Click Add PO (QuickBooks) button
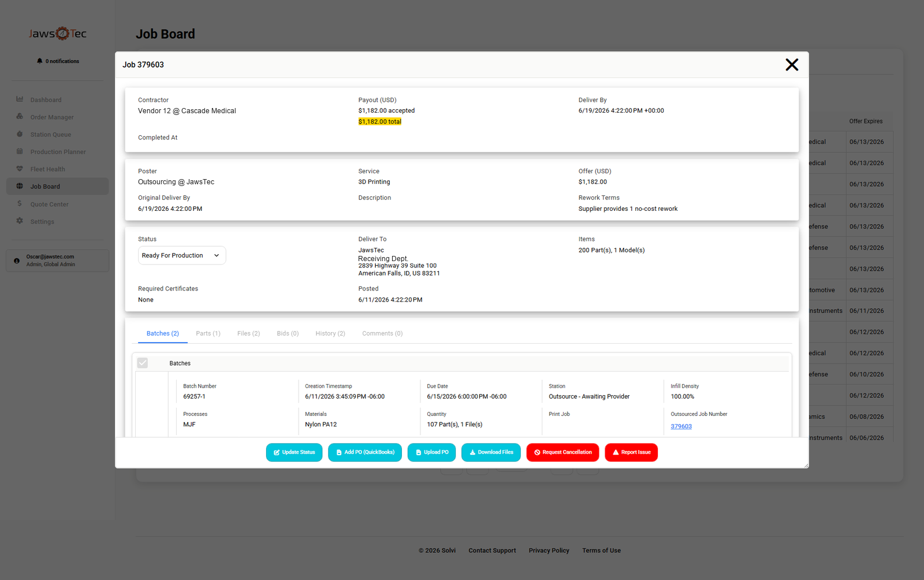The image size is (924, 580). point(365,452)
